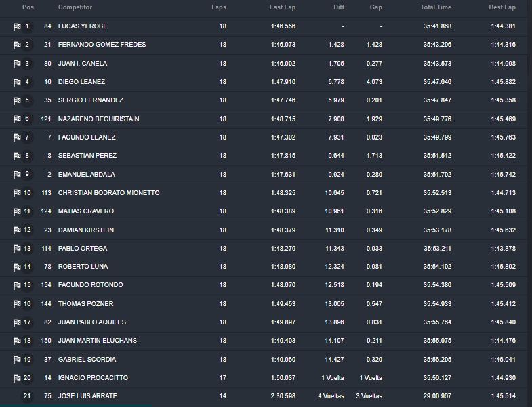Image resolution: width=532 pixels, height=407 pixels.
Task: Click the blue progress bar at the bottom
Action: (x=76, y=406)
